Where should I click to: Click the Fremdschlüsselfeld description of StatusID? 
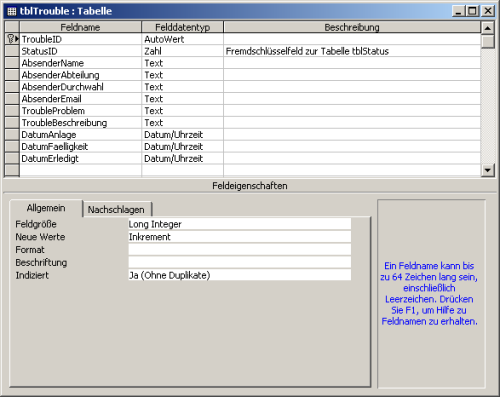point(352,51)
